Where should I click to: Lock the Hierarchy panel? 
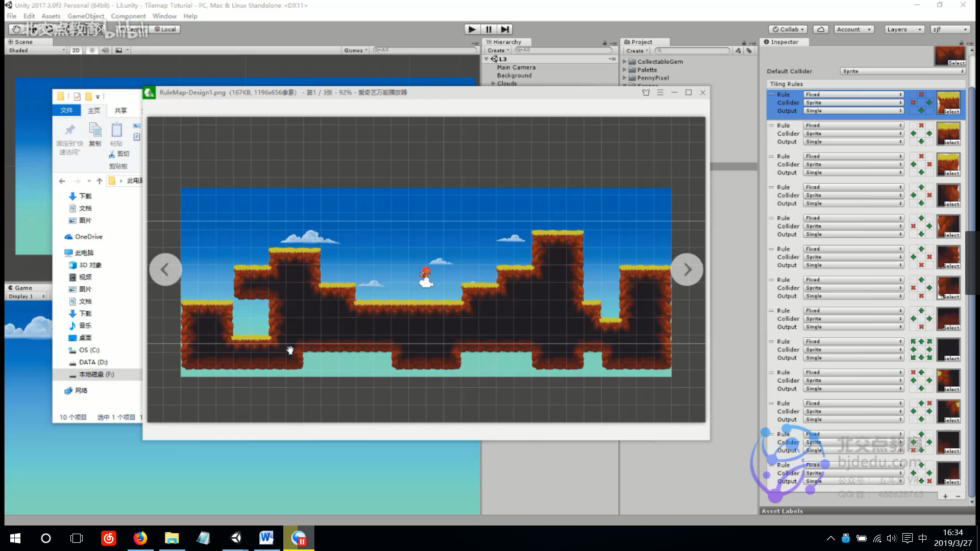tap(605, 43)
